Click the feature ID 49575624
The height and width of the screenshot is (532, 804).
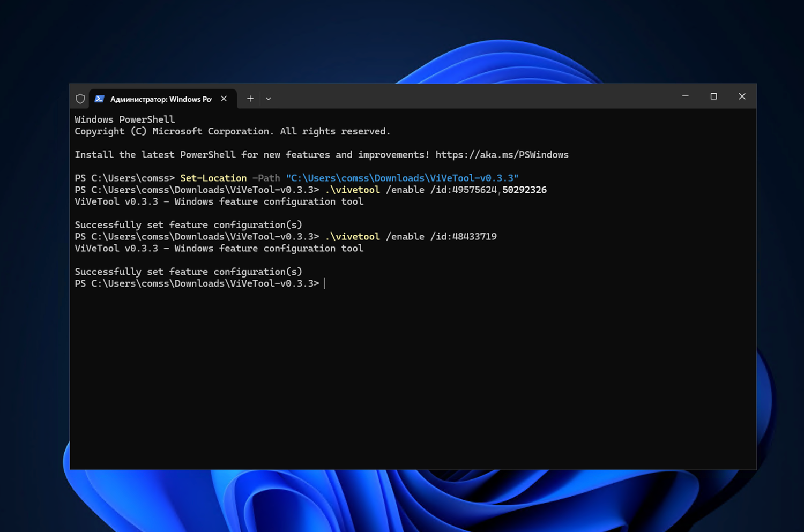pyautogui.click(x=474, y=190)
